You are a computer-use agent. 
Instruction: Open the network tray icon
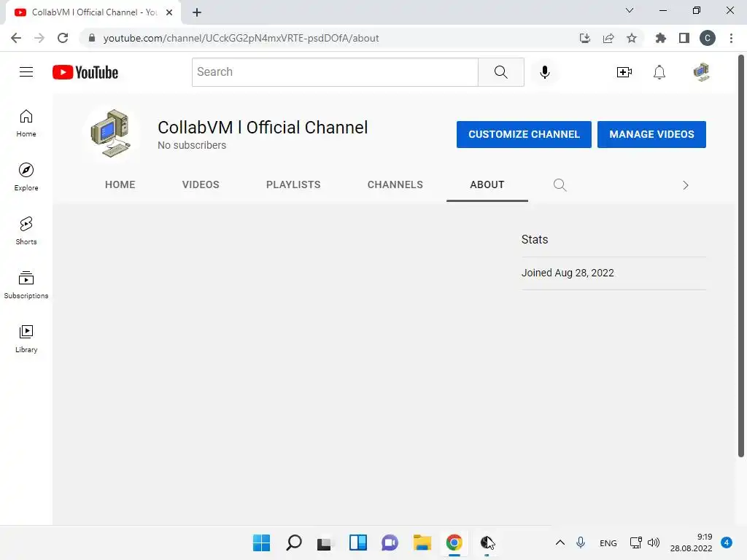click(x=636, y=542)
